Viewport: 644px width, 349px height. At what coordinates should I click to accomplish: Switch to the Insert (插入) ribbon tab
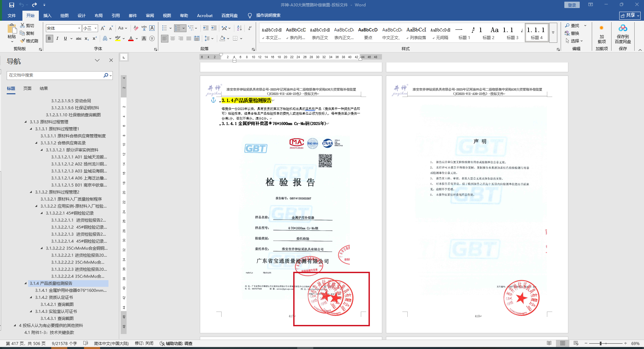(x=48, y=16)
